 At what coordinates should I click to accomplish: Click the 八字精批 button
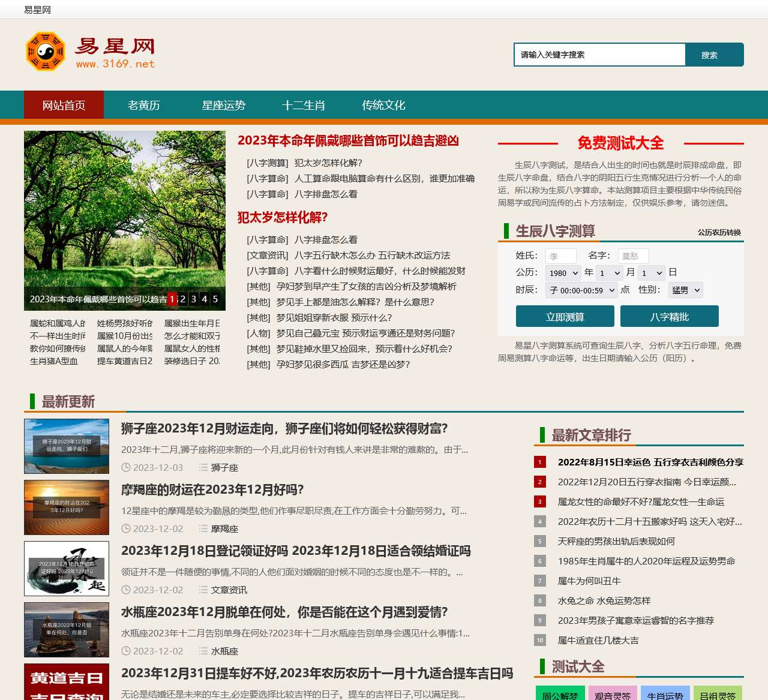pos(670,316)
